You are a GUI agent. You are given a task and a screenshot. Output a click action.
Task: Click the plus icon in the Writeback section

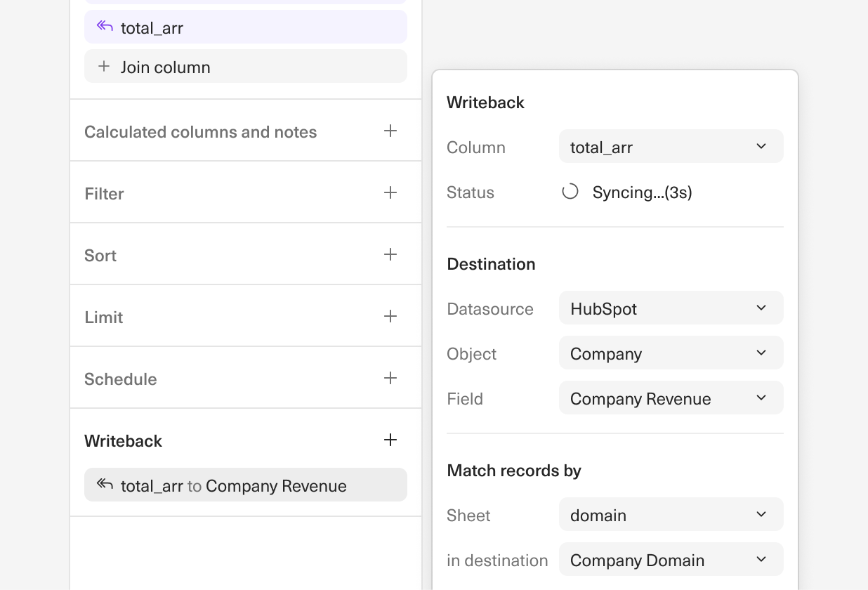coord(390,439)
